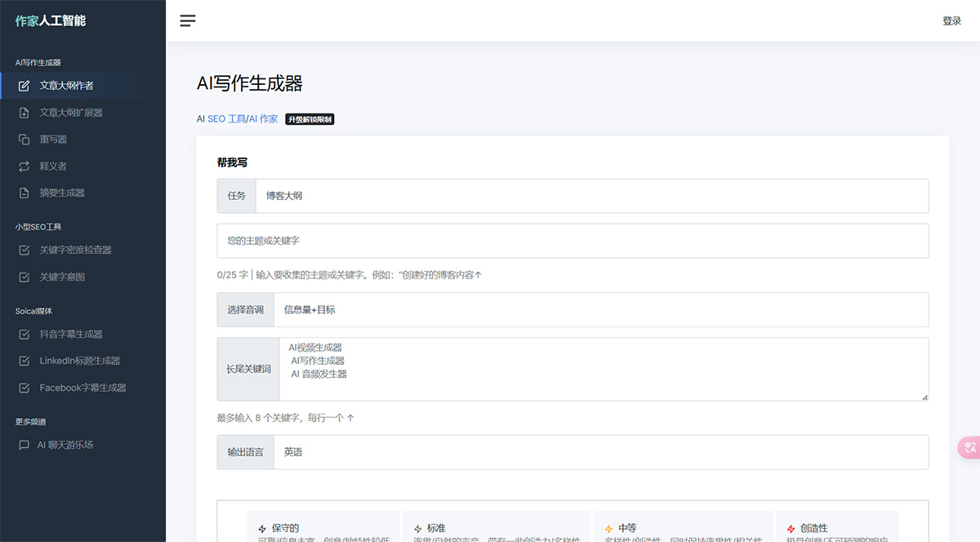
Task: Select the 释义者 refresh icon
Action: [x=25, y=166]
